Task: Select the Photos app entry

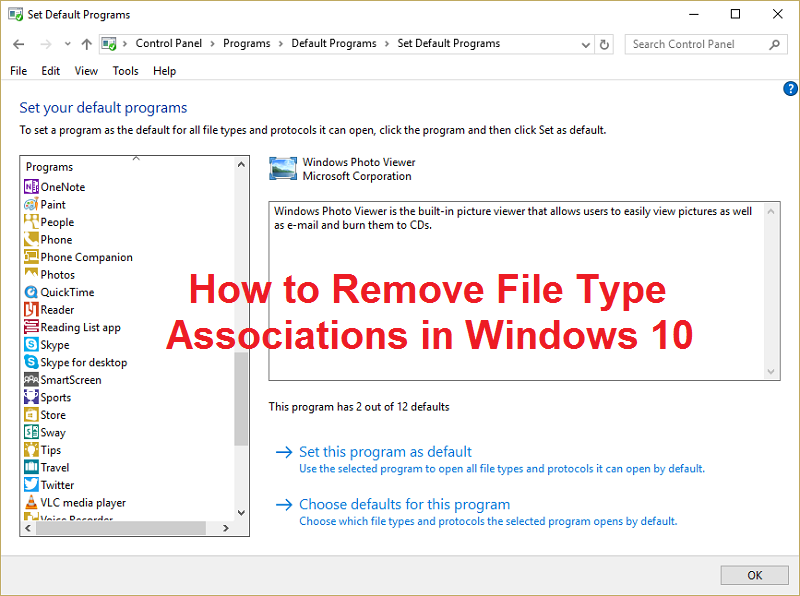Action: (58, 274)
